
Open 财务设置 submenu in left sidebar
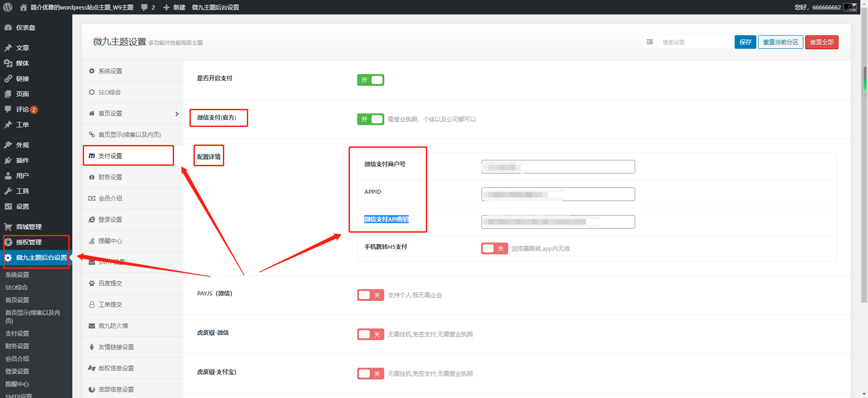17,346
